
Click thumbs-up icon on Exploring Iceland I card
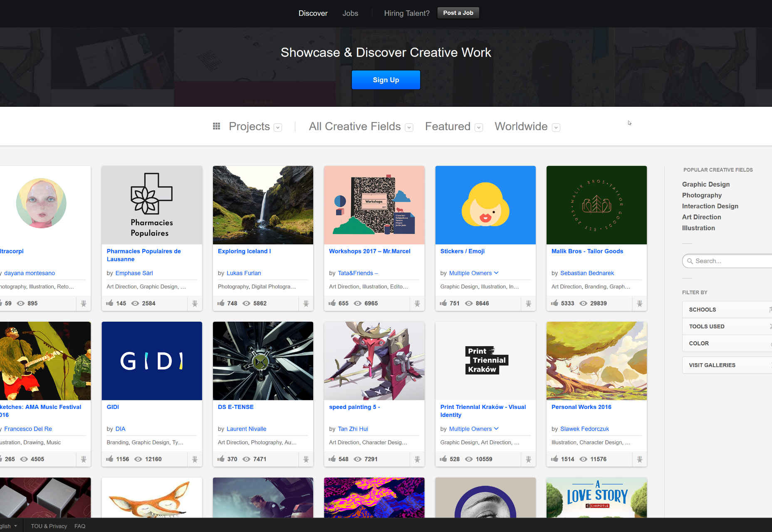click(x=221, y=303)
